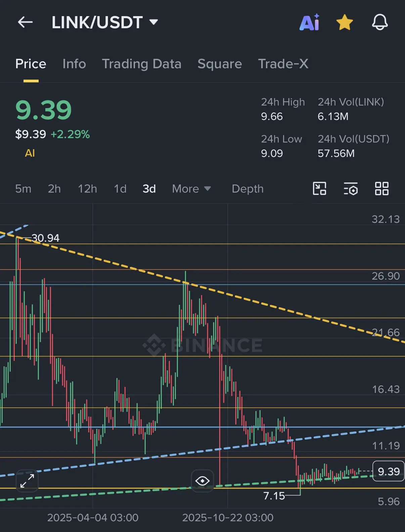
Task: Switch chart to Depth view
Action: coord(248,189)
